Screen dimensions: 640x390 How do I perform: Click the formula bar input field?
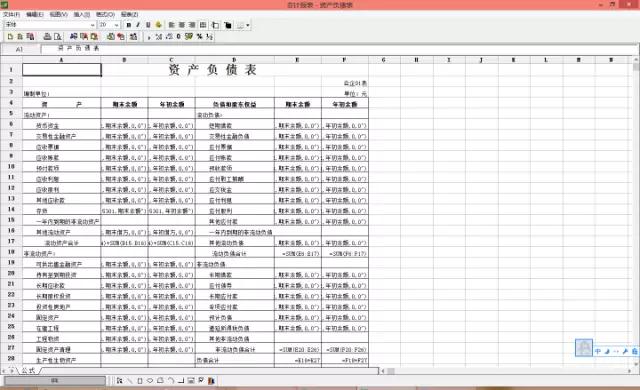click(339, 49)
